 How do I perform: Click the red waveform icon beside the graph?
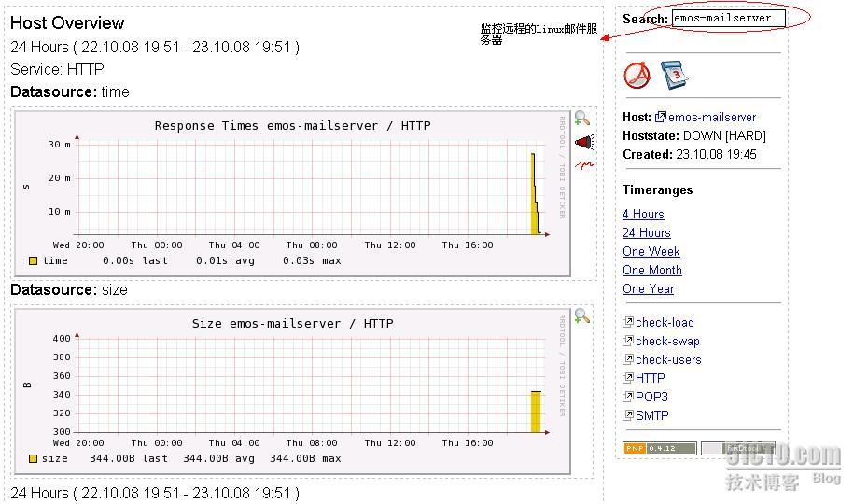click(583, 165)
